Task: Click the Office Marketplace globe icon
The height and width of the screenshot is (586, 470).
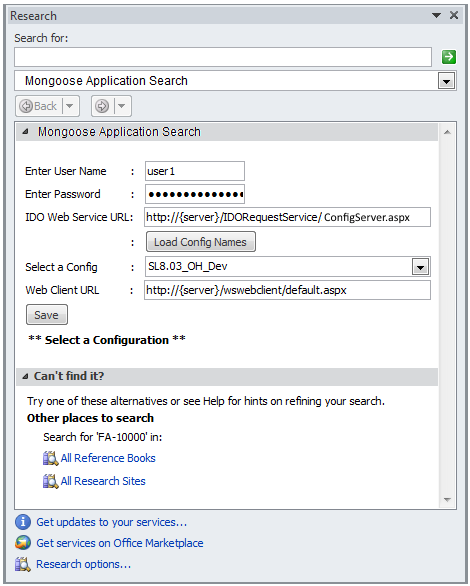Action: [23, 543]
